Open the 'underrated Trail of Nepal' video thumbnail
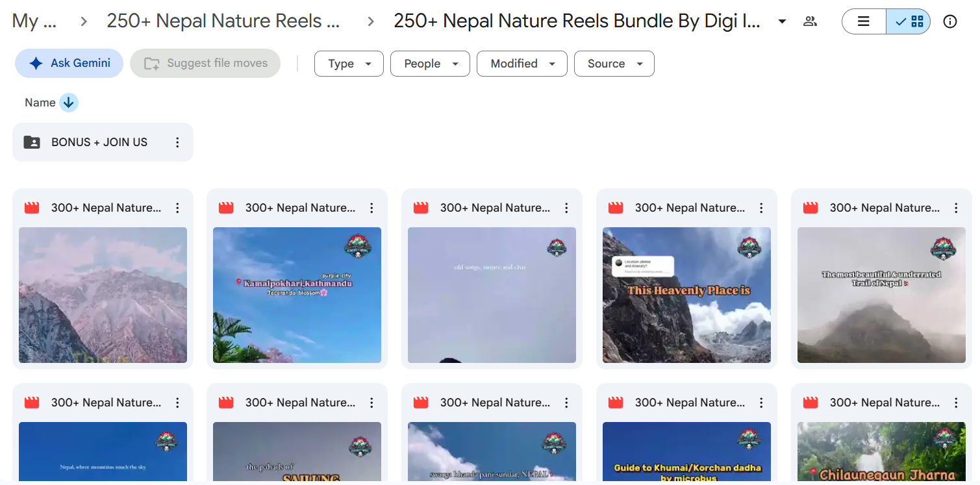Viewport: 980px width, 485px height. point(881,295)
